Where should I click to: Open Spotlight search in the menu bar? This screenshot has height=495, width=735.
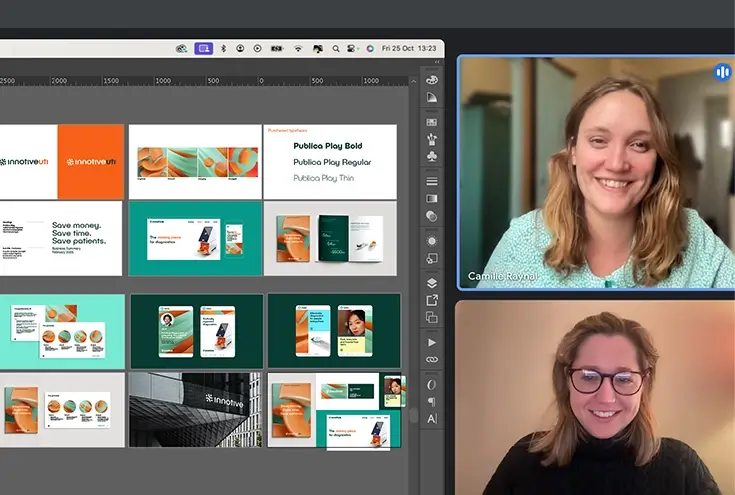point(335,48)
